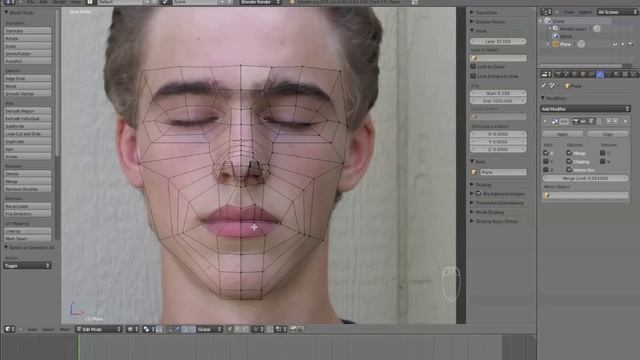Click the Info editor type icon top-left
This screenshot has height=360, width=640.
[x=9, y=2]
